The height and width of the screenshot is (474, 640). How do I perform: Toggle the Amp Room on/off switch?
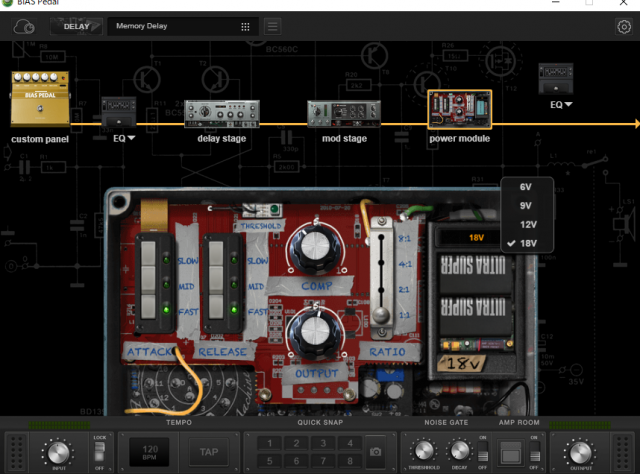535,452
